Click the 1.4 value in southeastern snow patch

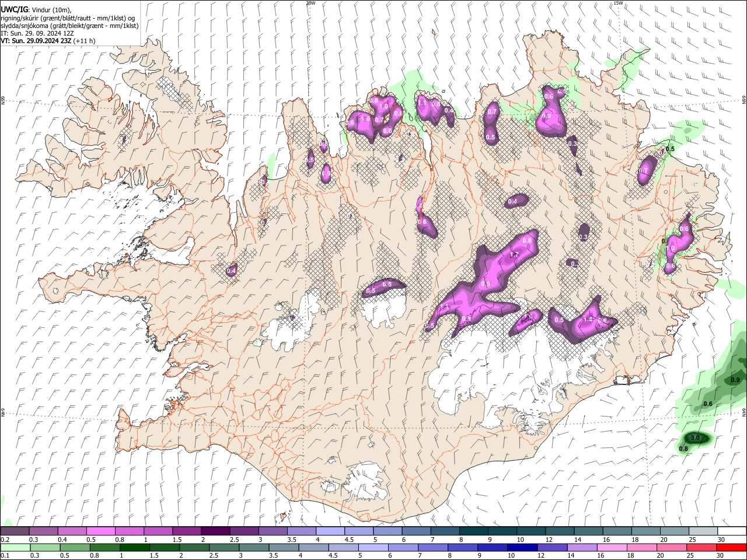(x=588, y=319)
